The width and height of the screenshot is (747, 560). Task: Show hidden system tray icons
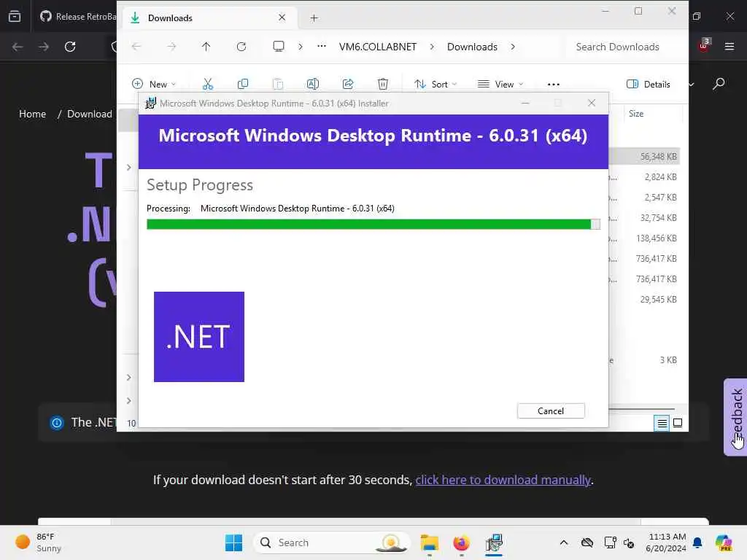564,542
